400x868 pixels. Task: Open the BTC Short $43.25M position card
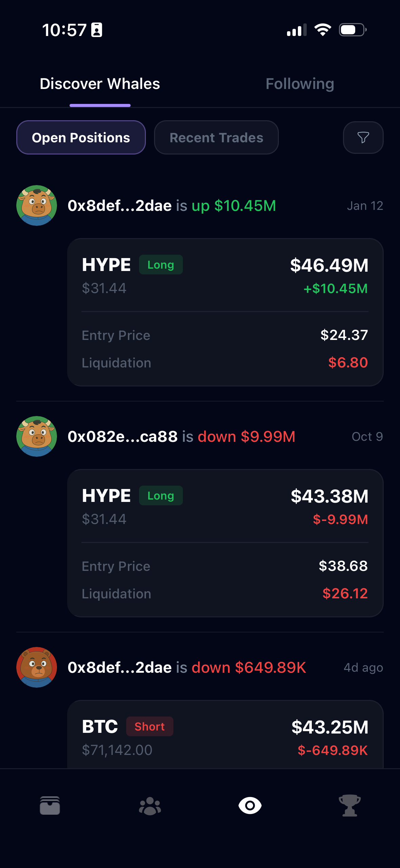tap(225, 737)
